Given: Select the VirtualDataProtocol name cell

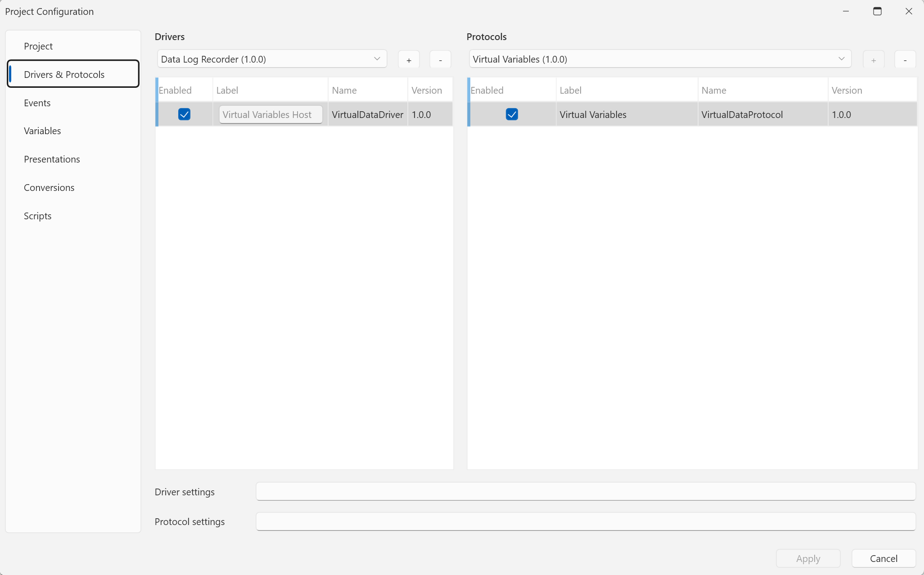Looking at the screenshot, I should (x=762, y=114).
